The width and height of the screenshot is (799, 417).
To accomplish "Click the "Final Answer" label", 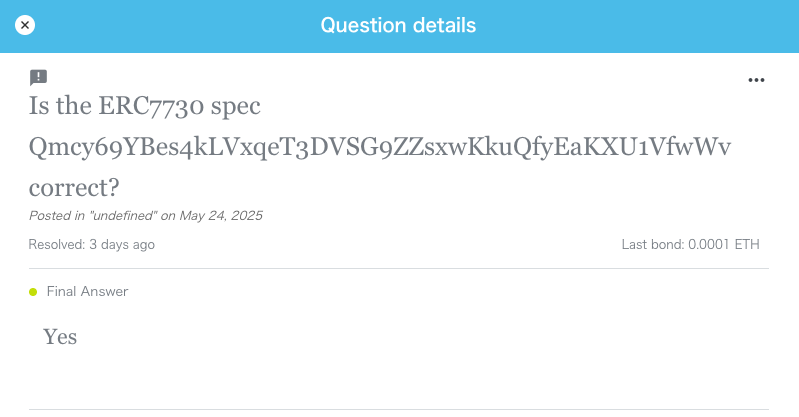I will pos(88,292).
